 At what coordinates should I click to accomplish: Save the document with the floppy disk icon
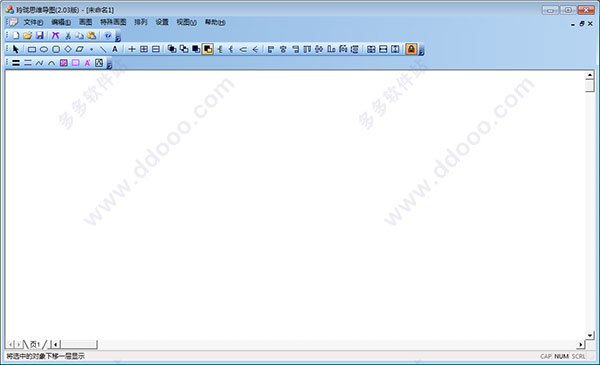[39, 36]
